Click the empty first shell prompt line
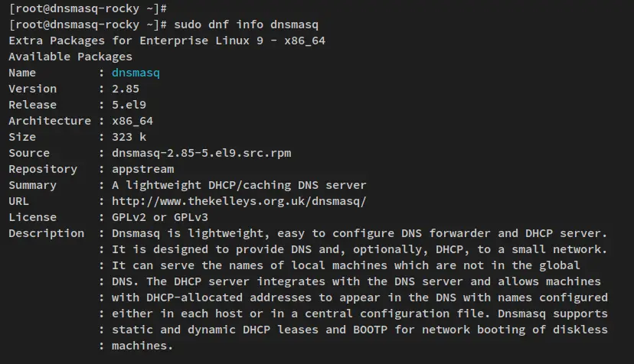Screen dimensions: 634x364 [x=87, y=8]
